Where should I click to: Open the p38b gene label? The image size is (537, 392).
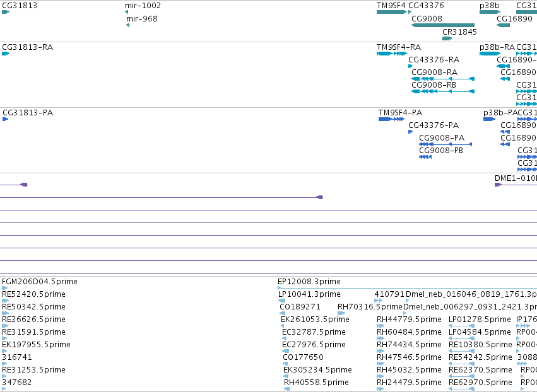490,6
